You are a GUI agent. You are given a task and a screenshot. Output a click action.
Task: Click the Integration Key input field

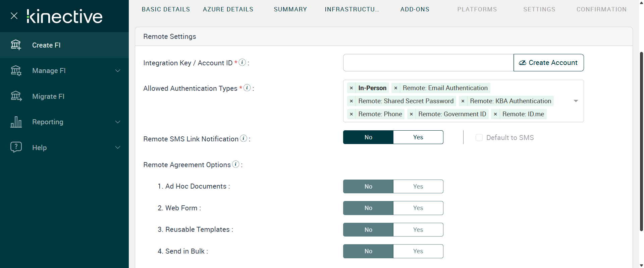[428, 63]
